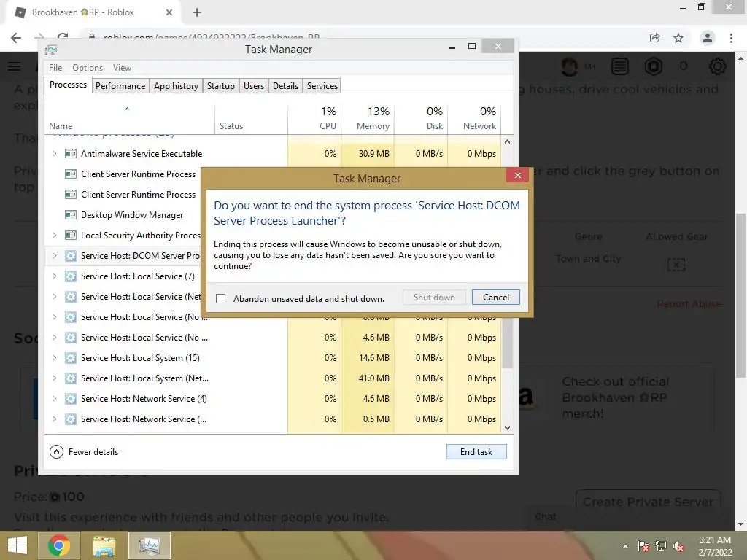
Task: Click the Task Manager taskbar icon
Action: 149,545
